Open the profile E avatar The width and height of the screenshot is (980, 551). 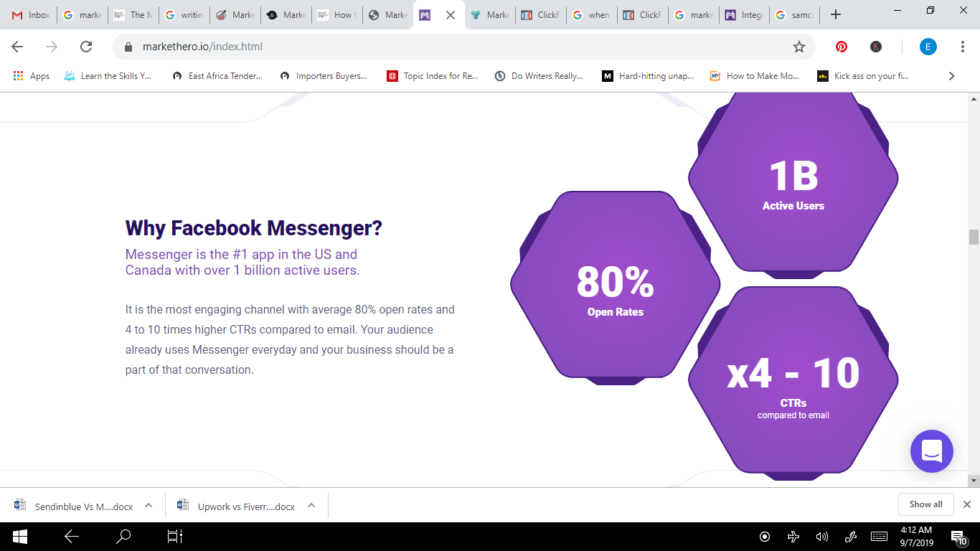click(928, 47)
